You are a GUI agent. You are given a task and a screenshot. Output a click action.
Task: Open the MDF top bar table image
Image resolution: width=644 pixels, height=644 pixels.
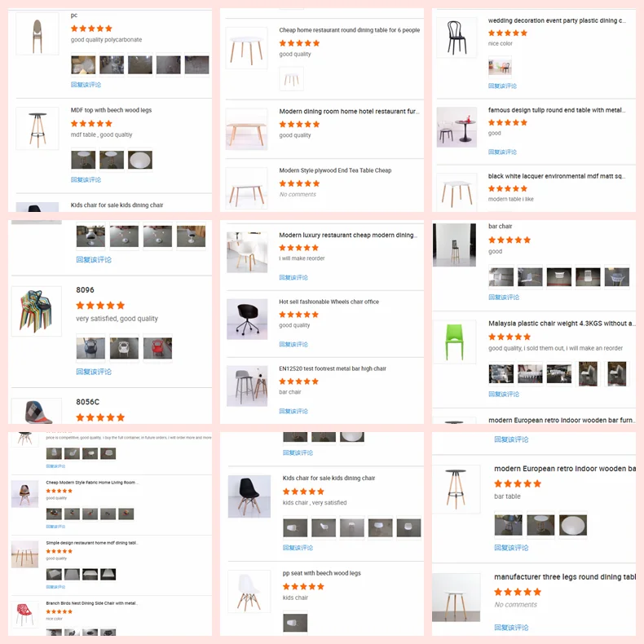click(x=37, y=128)
